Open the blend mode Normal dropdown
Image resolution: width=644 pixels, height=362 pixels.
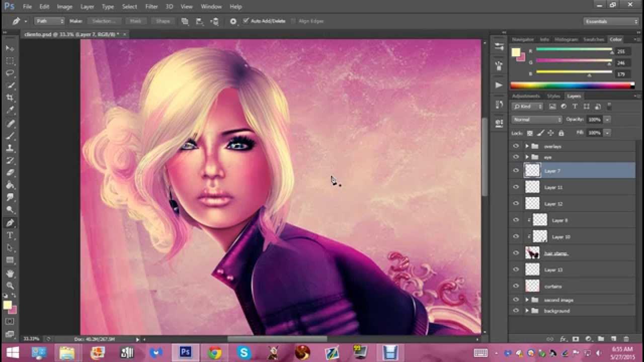click(x=537, y=120)
